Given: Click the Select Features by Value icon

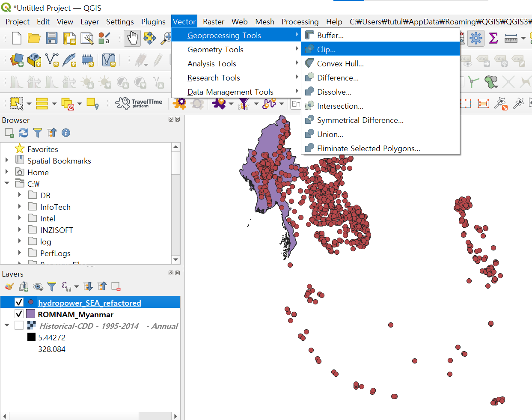Looking at the screenshot, I should point(42,103).
